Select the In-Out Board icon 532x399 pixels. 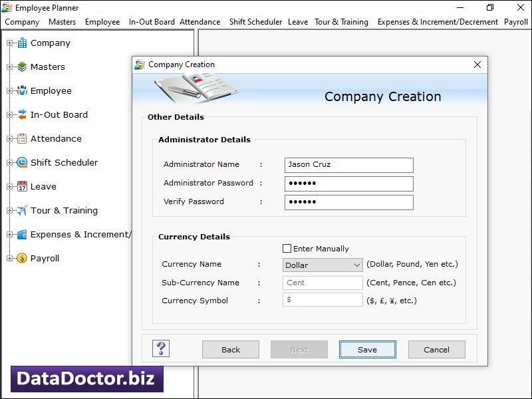click(x=22, y=114)
